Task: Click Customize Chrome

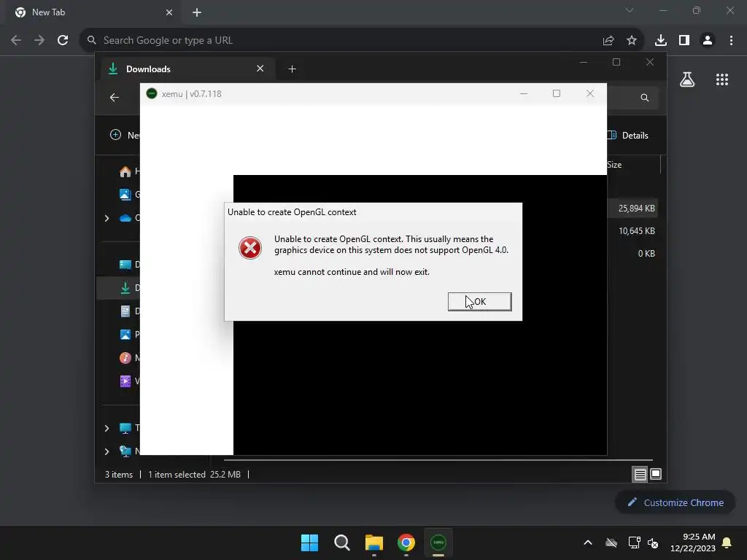Action: (675, 502)
